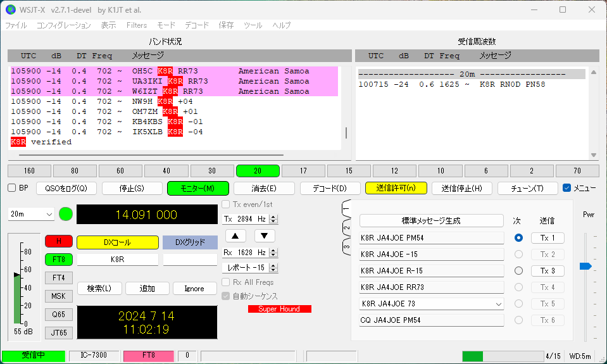Select next-message radio for Tx 2

(519, 254)
